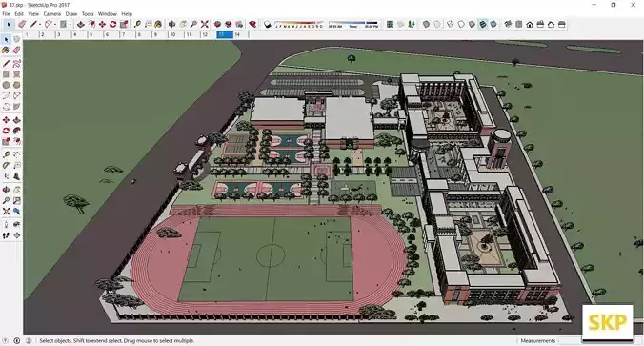Screen dimensions: 644x346
Task: Expand the Line tool dropdown arrow
Action: (39, 24)
